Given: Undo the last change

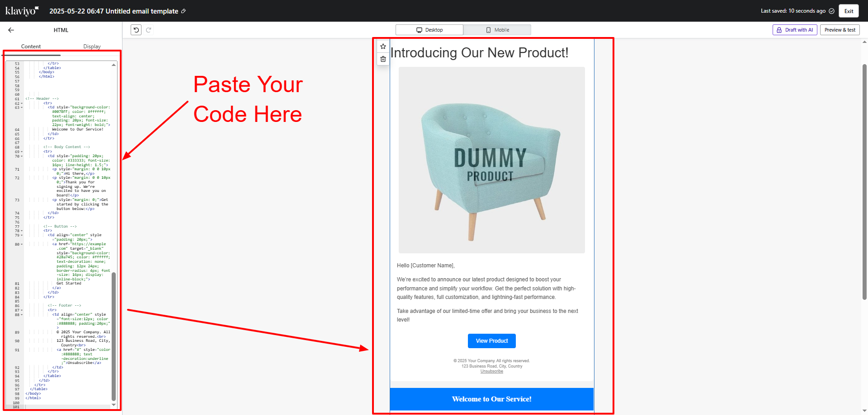Looking at the screenshot, I should [136, 30].
